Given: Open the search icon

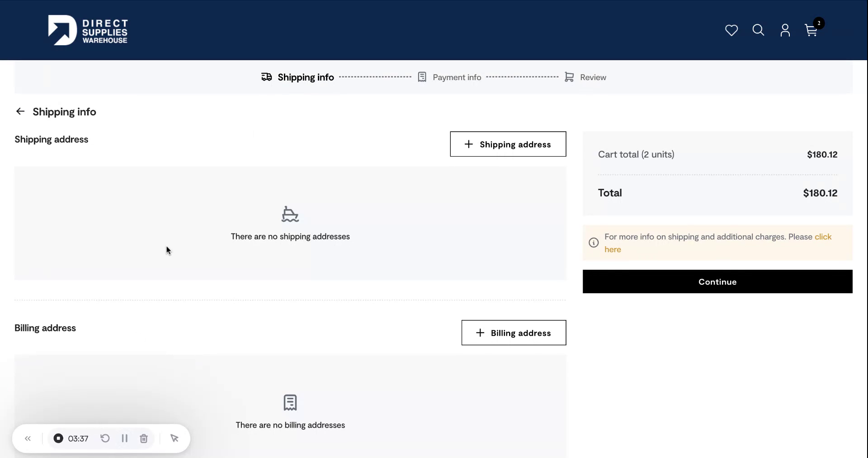Looking at the screenshot, I should pyautogui.click(x=758, y=30).
